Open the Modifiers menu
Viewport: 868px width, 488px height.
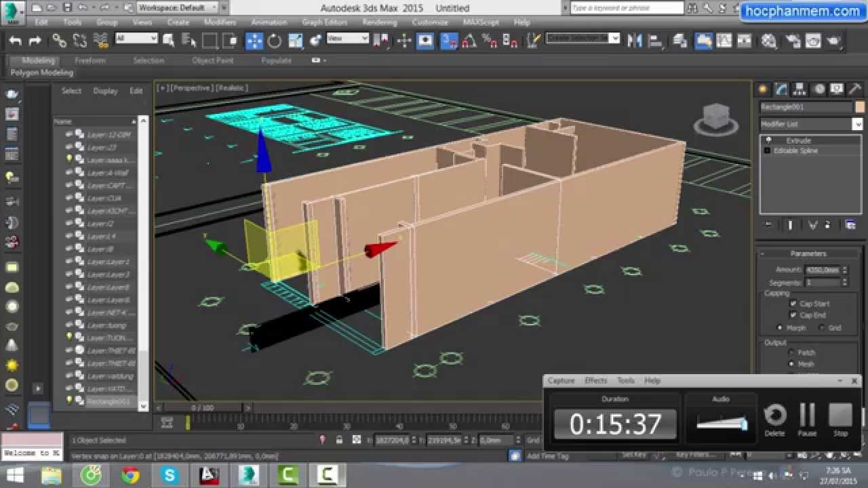220,22
